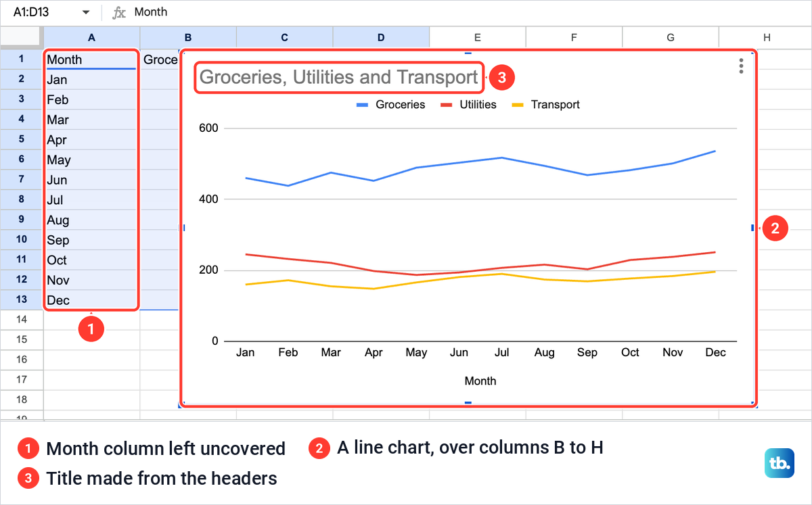This screenshot has height=505, width=812.
Task: Click the Jan cell in column A
Action: click(91, 80)
